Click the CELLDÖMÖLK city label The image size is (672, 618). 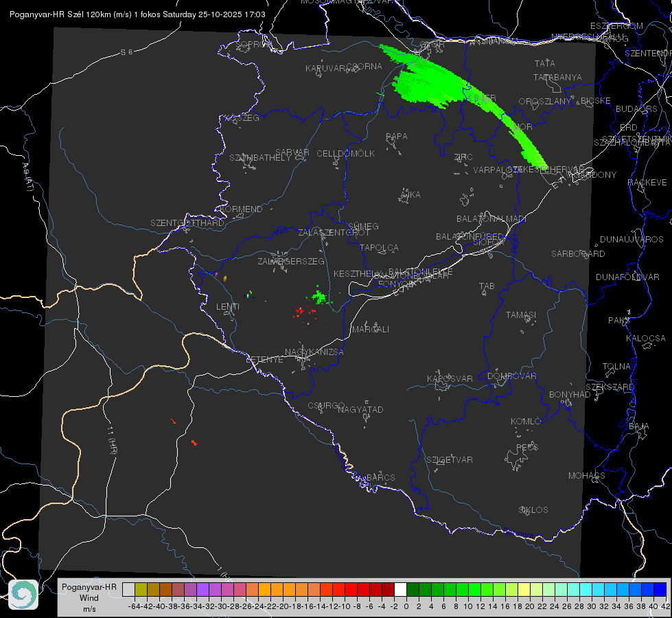[345, 154]
